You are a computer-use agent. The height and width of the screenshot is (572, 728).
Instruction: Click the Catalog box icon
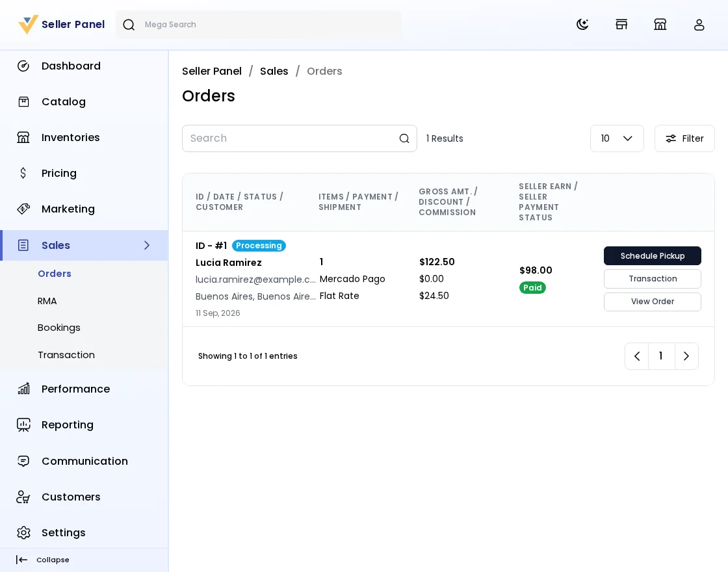point(23,101)
